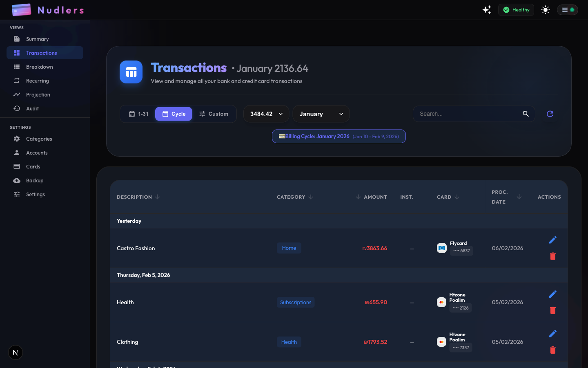This screenshot has height=368, width=588.
Task: Click the sparkles AI icon in the top bar
Action: tap(487, 9)
